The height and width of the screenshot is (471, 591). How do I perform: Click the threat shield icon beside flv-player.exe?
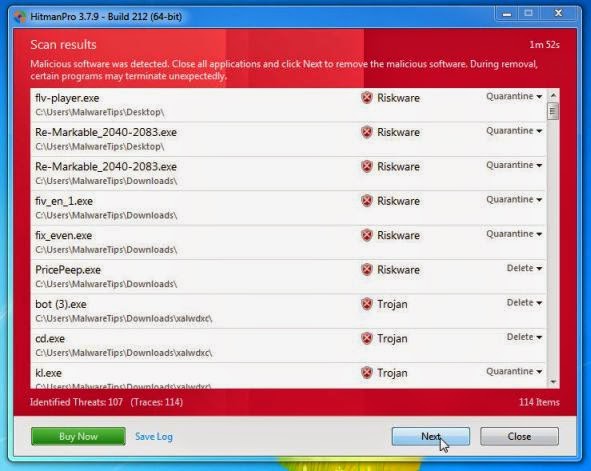(367, 98)
